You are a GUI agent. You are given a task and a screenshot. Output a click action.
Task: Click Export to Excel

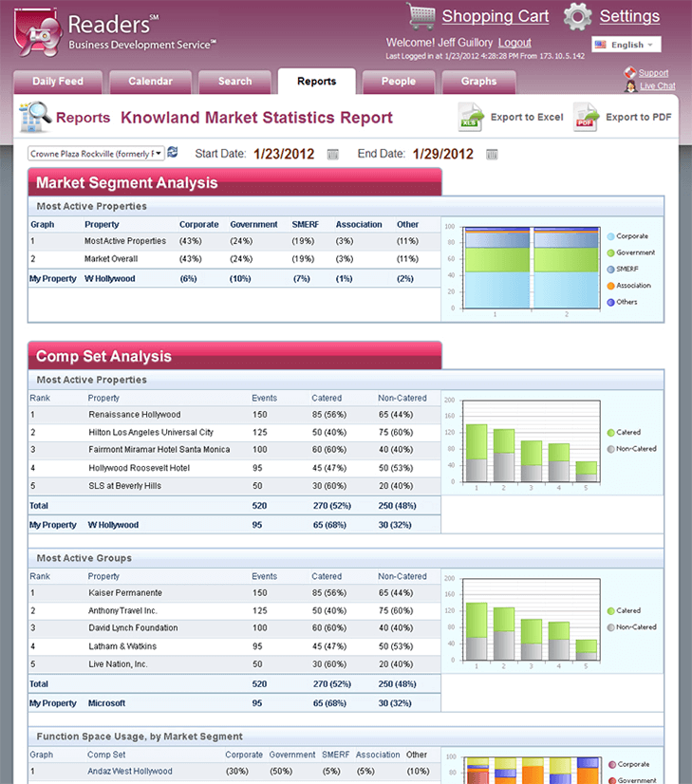tap(527, 117)
